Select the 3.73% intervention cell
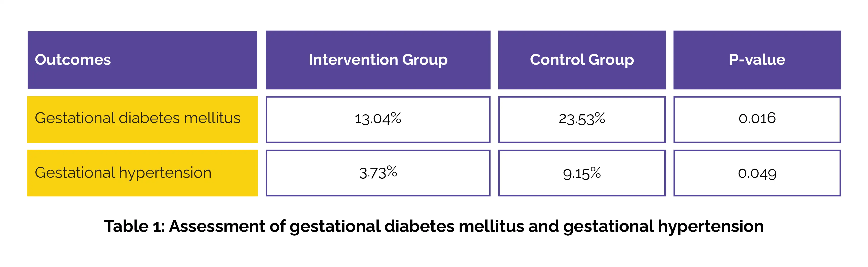 tap(378, 173)
